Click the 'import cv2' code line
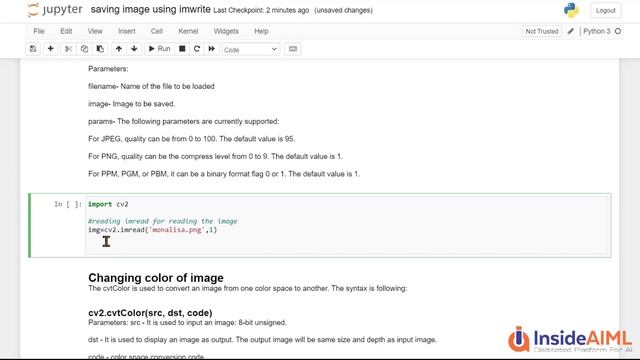This screenshot has height=360, width=640. [x=108, y=204]
